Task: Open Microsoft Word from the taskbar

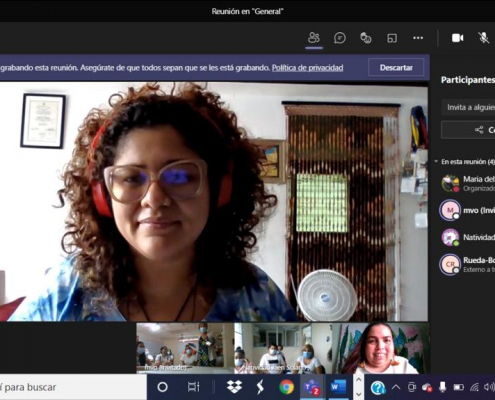Action: point(338,387)
